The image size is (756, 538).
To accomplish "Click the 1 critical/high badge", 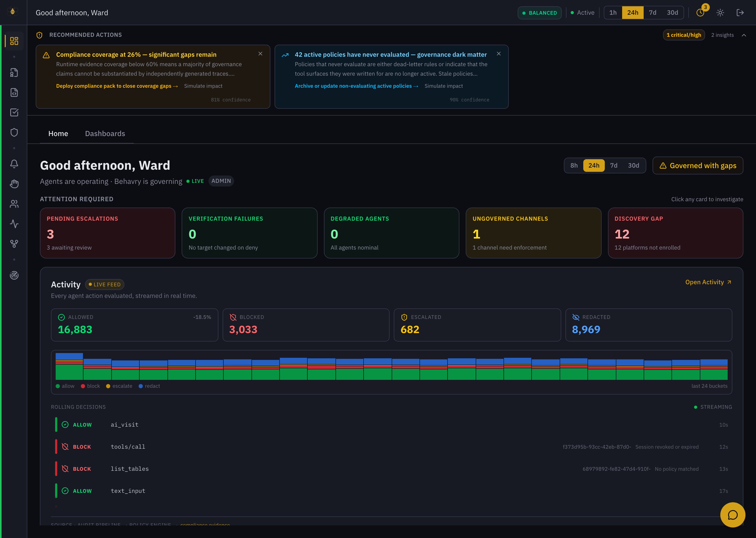I will (x=684, y=35).
